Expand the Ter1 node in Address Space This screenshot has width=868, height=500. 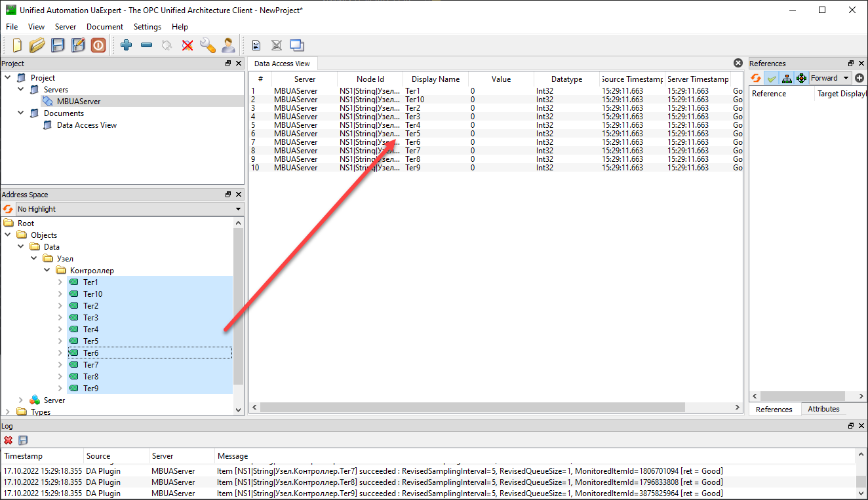[60, 282]
